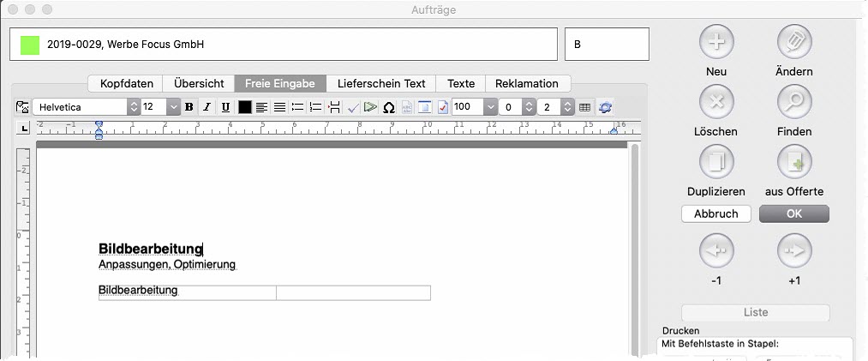Click the aus Offerte icon
Viewport: 868px width, 361px height.
pos(794,162)
